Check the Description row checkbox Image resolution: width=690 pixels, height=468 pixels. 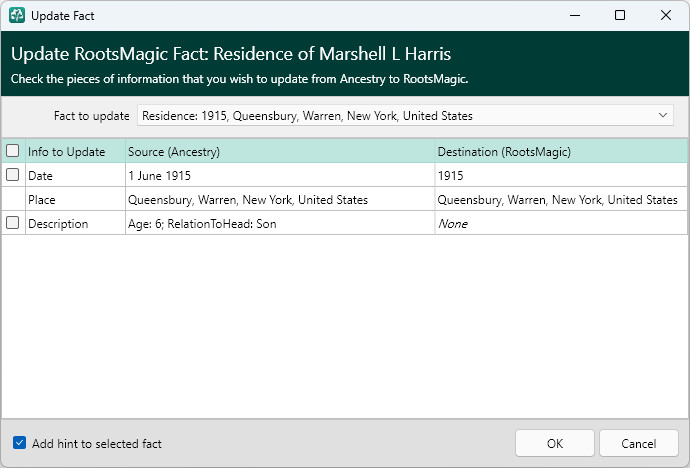pos(13,223)
